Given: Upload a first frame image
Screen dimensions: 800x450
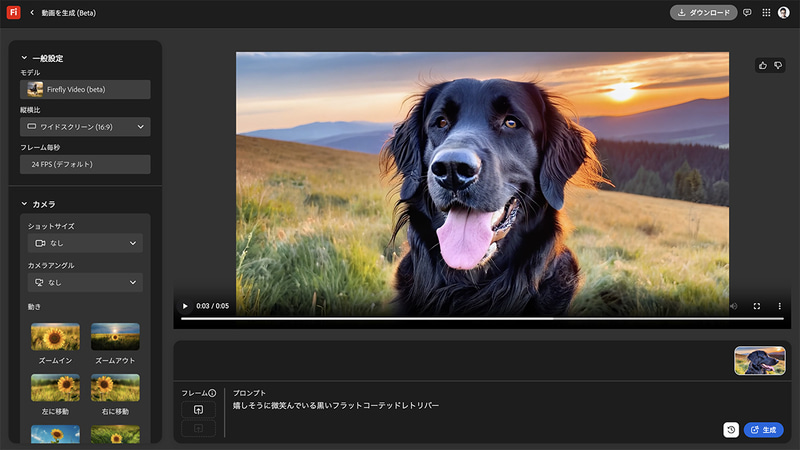Looking at the screenshot, I should point(198,410).
